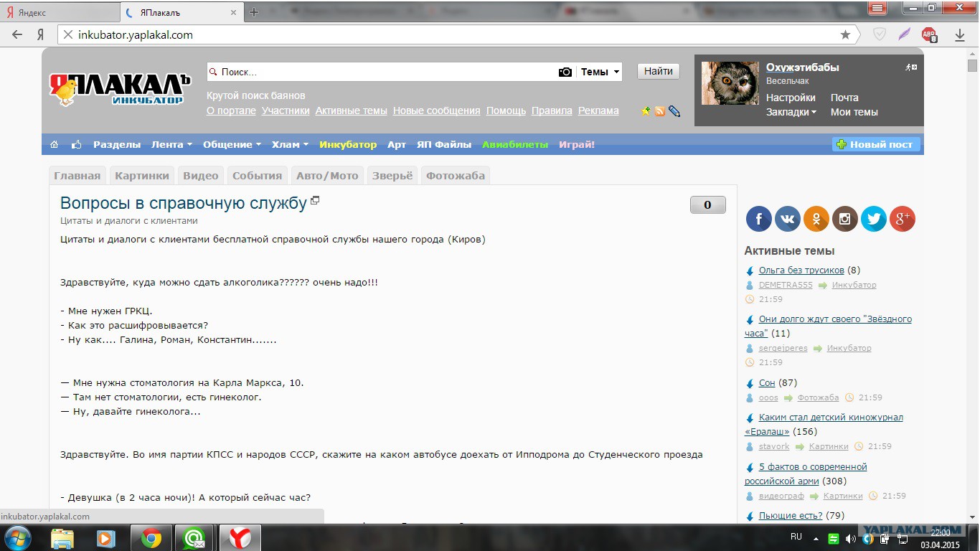Expand the Общение menu
This screenshot has width=980, height=551.
[x=232, y=144]
